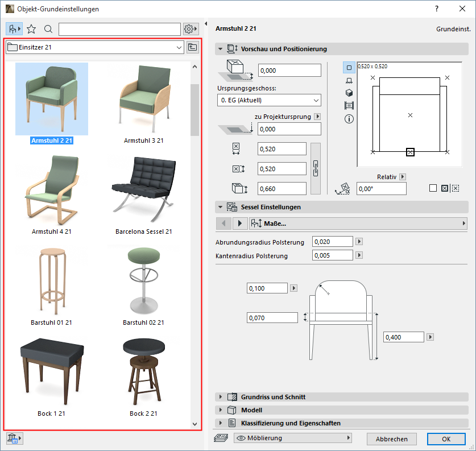Open the library manager icon at bottom left
This screenshot has width=476, height=451.
click(14, 438)
